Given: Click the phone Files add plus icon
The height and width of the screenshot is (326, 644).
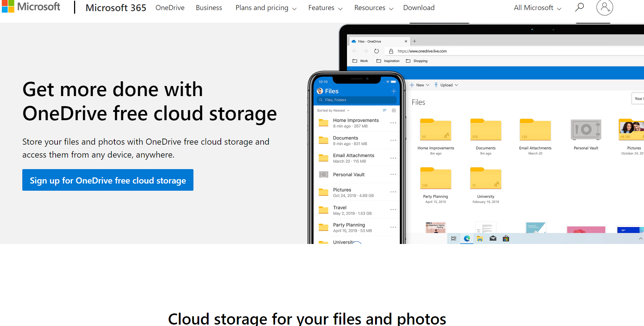Looking at the screenshot, I should click(394, 91).
